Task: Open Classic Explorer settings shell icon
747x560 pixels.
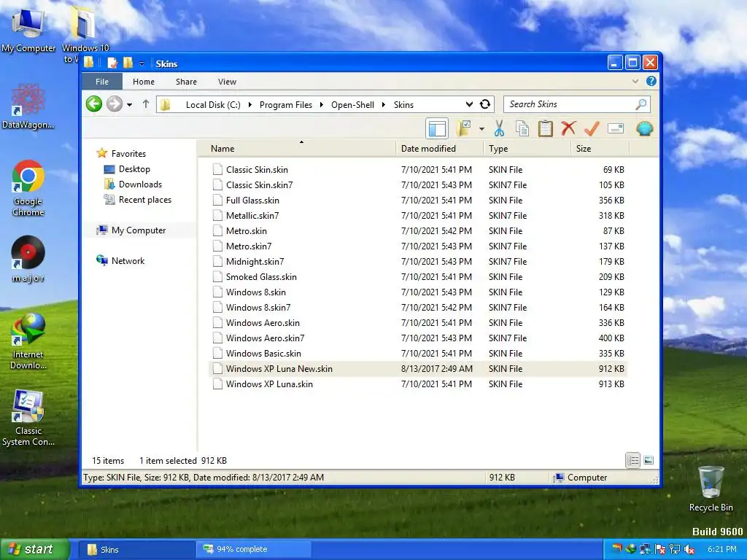Action: point(644,128)
